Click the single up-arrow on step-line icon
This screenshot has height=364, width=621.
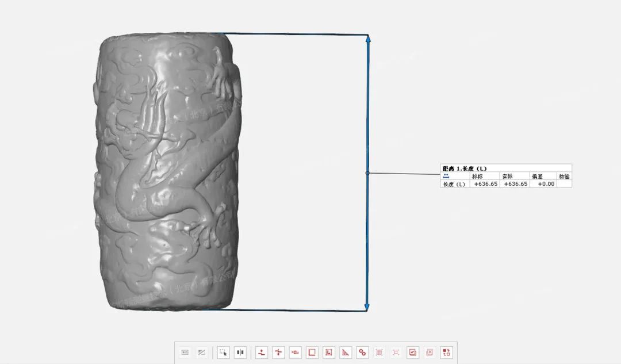pos(262,352)
